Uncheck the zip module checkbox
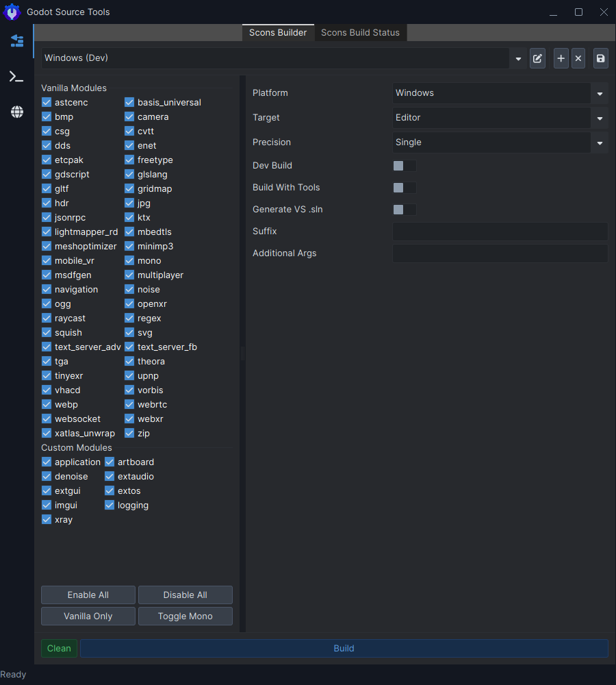Viewport: 616px width, 685px height. click(x=129, y=433)
